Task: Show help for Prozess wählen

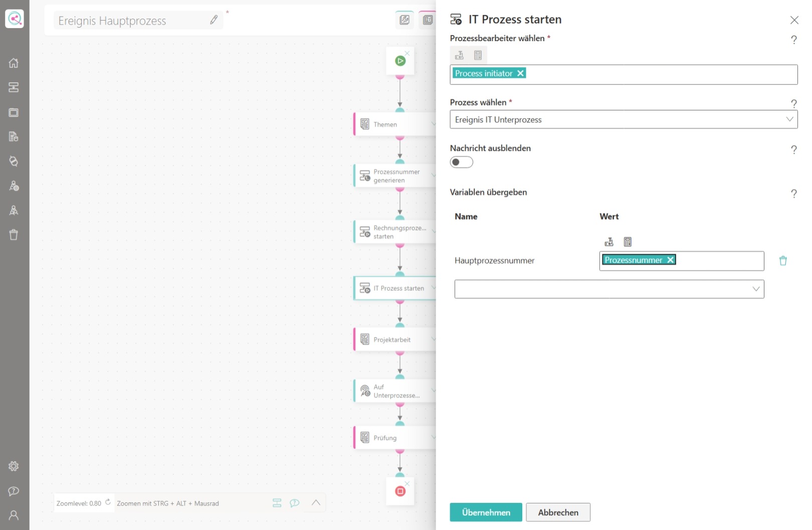Action: coord(794,104)
